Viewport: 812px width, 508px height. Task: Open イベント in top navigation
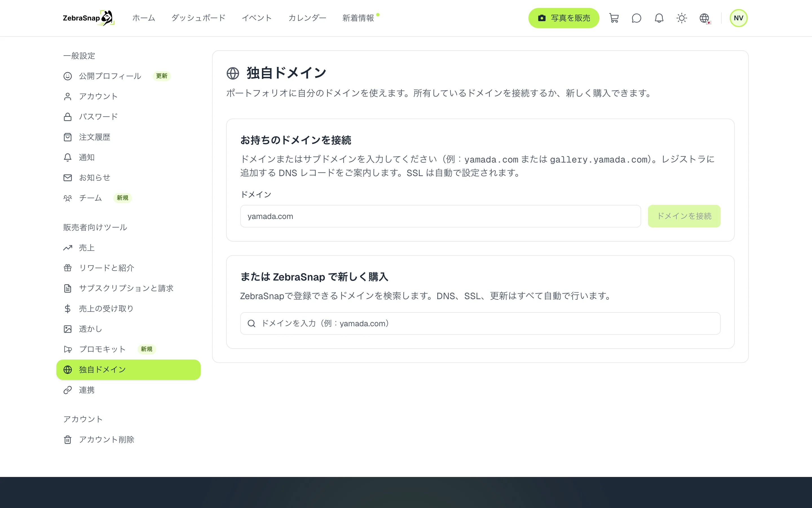tap(257, 18)
